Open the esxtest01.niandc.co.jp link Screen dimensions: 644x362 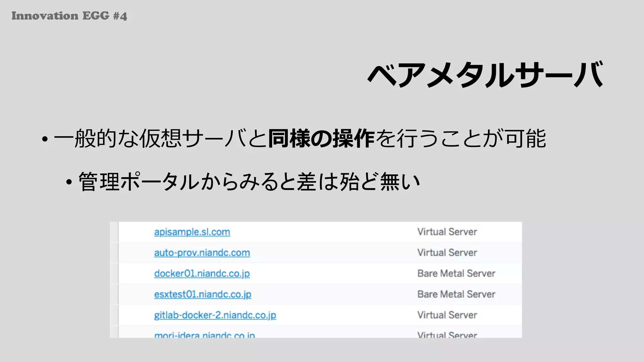pyautogui.click(x=203, y=294)
